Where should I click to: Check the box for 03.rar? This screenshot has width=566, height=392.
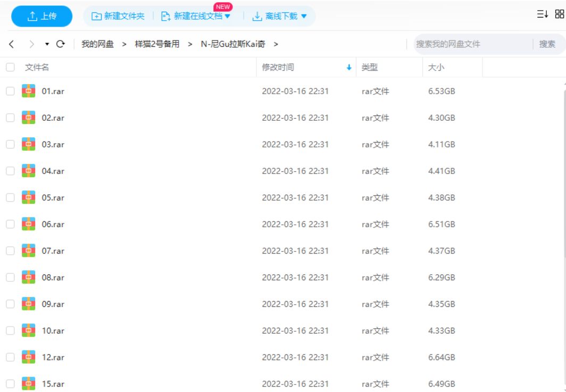click(x=10, y=144)
